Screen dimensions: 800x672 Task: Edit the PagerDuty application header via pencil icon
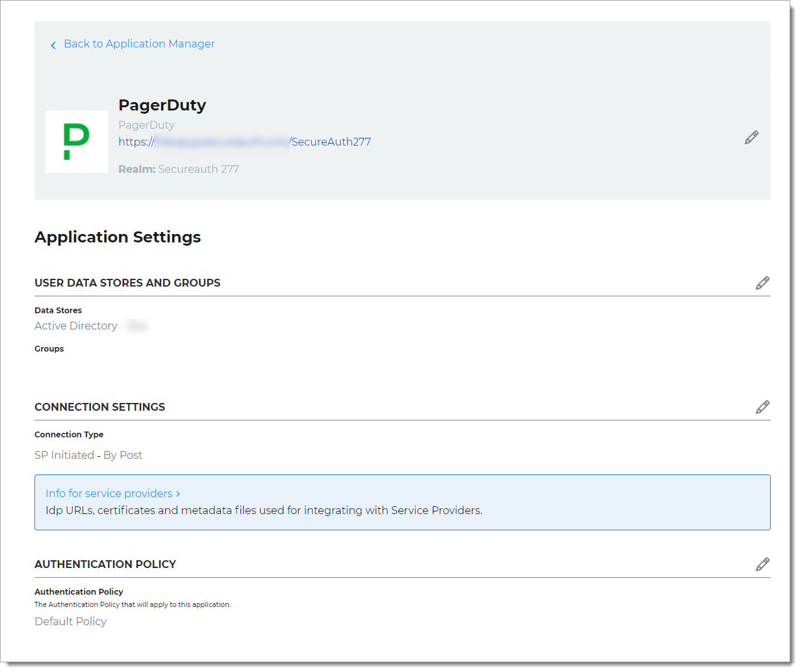coord(751,137)
